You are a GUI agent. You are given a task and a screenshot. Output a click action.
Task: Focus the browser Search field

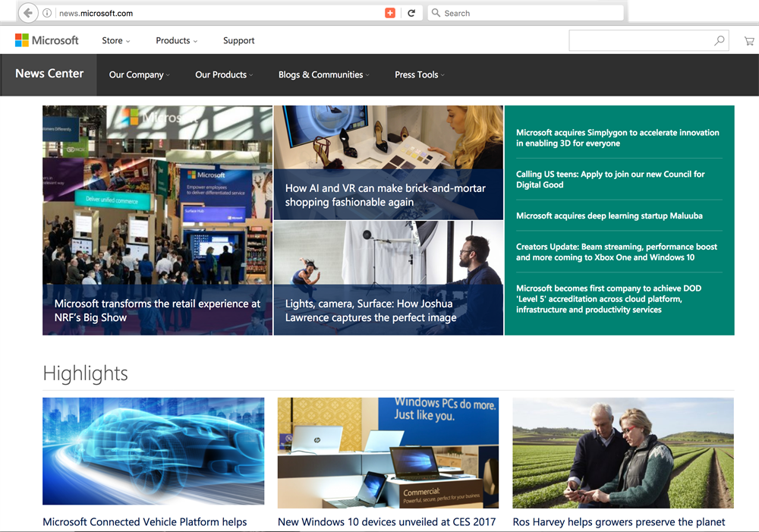(x=526, y=13)
